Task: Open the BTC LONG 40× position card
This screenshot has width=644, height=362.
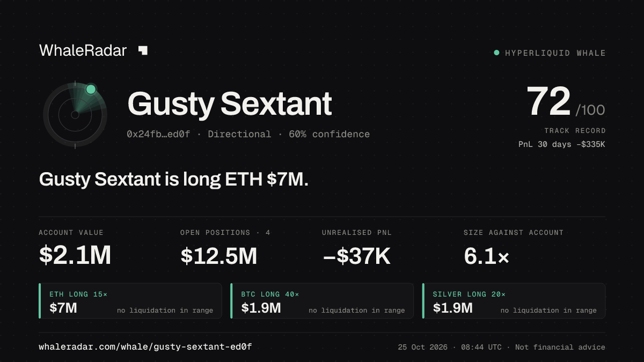Action: pos(322,301)
